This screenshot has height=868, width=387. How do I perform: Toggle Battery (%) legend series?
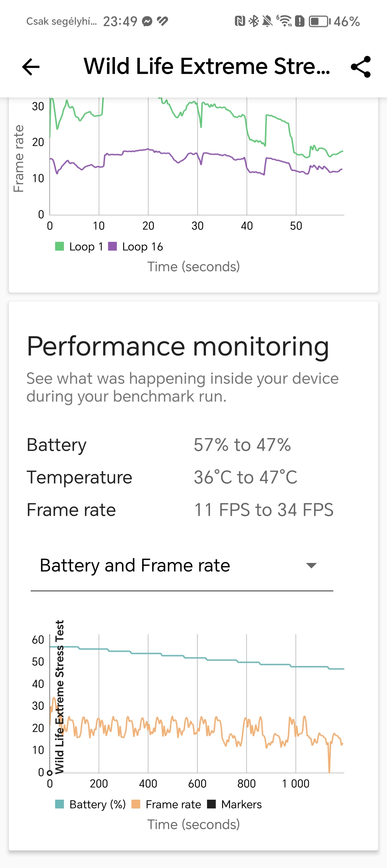click(x=91, y=804)
